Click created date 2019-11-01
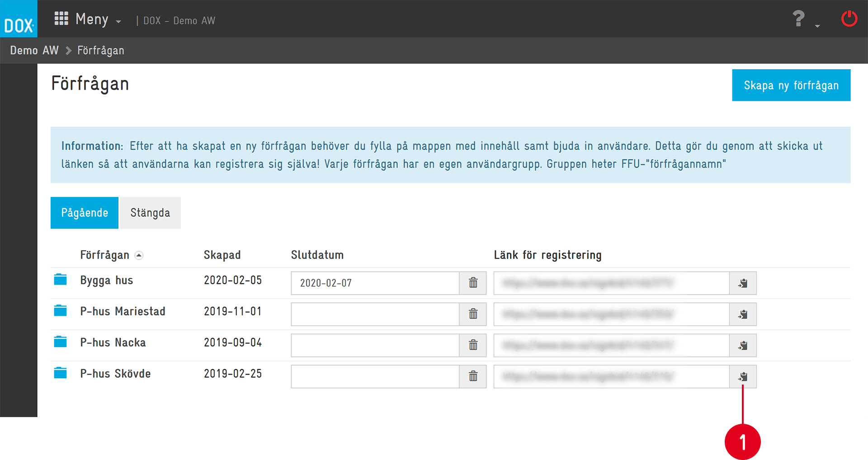Viewport: 868px width, 460px height. pos(233,311)
